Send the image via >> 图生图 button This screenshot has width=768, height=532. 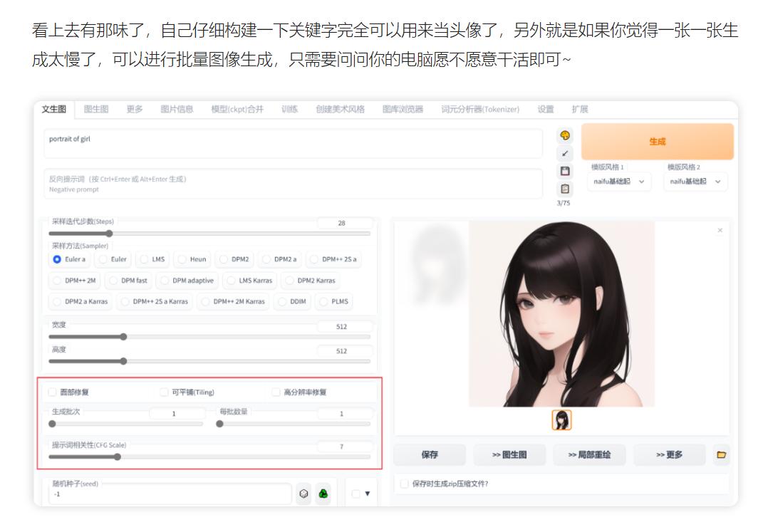[x=509, y=454]
